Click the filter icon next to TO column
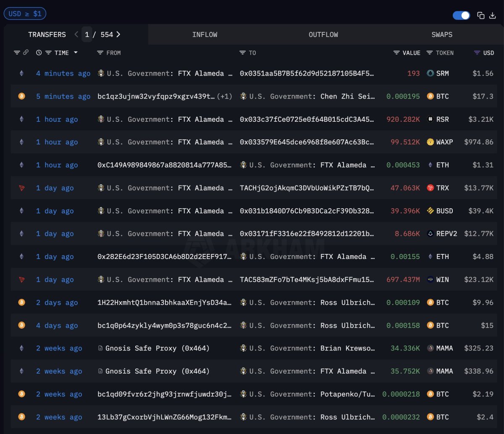Screen dimensions: 504x434 (x=242, y=52)
